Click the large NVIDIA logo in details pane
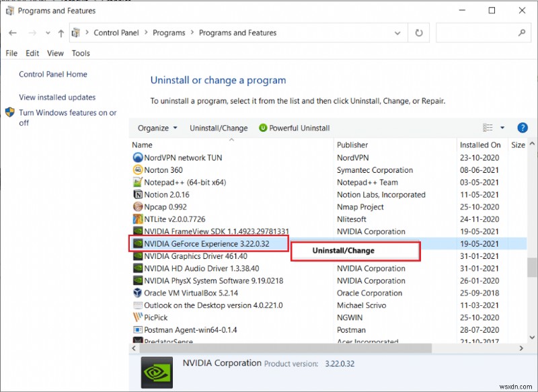 click(x=157, y=373)
